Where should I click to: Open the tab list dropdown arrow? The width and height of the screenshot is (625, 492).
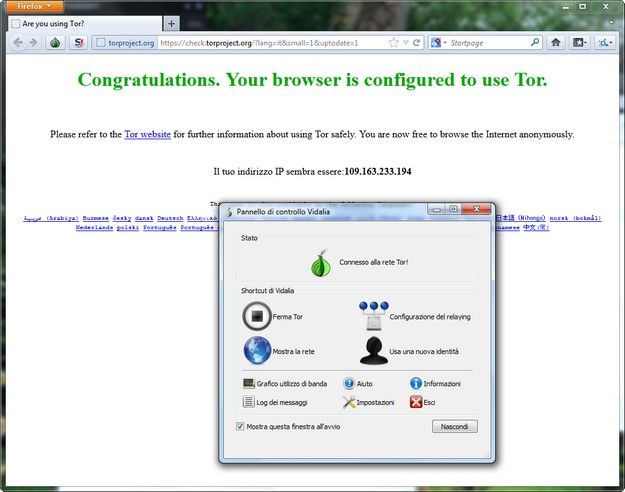(611, 22)
